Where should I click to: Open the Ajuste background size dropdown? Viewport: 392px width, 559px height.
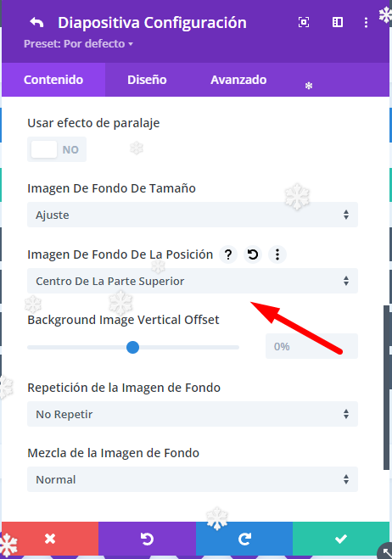(193, 215)
